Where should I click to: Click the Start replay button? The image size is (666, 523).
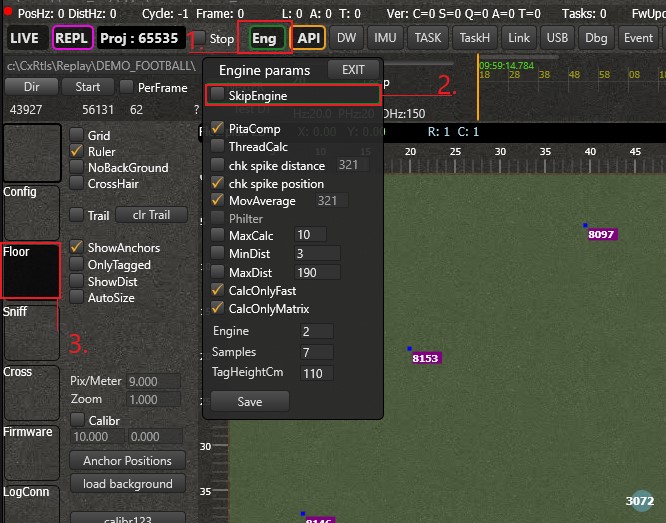coord(87,87)
